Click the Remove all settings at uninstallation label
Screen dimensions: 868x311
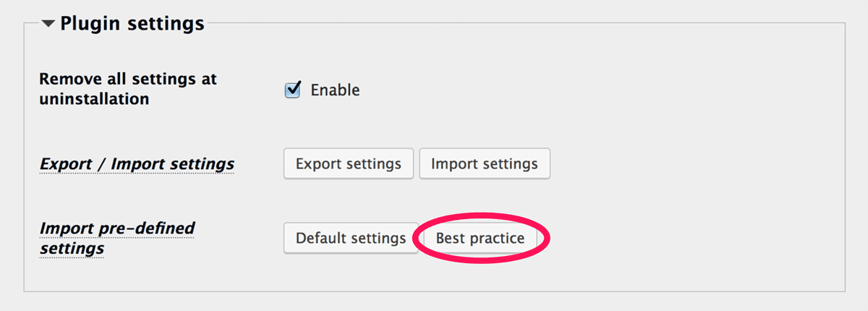(x=128, y=89)
